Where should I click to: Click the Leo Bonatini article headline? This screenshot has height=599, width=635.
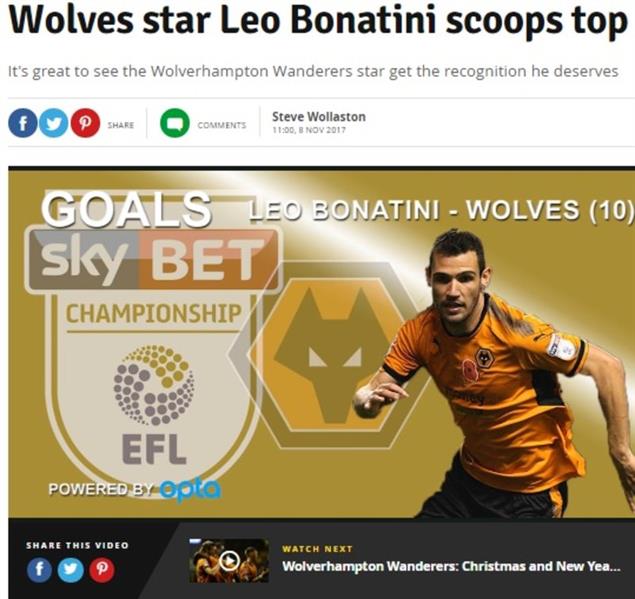tap(318, 19)
